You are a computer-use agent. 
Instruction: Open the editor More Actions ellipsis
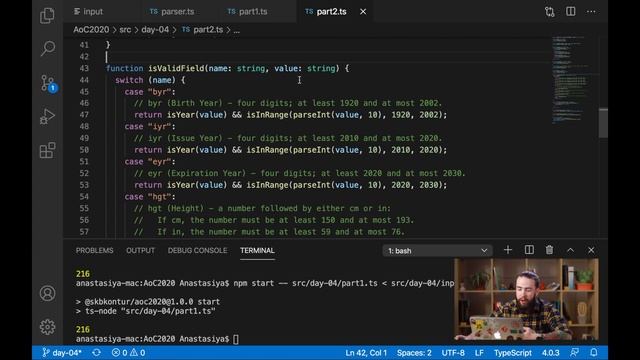click(591, 11)
